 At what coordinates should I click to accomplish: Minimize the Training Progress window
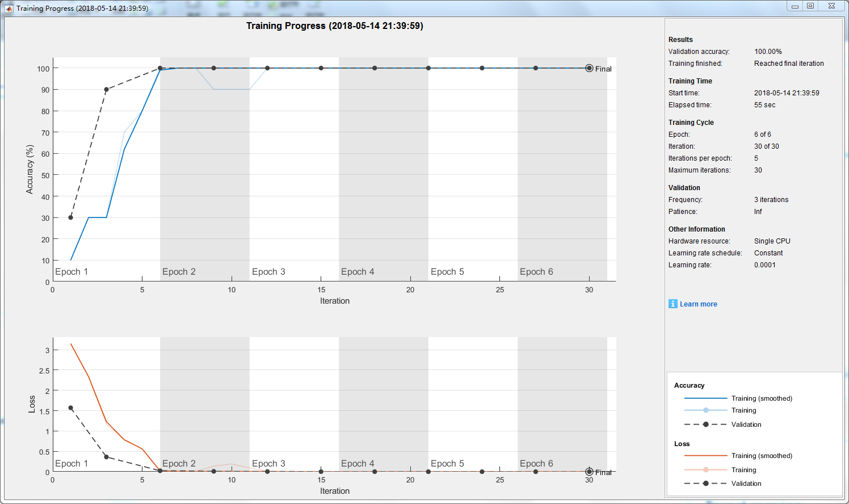795,6
